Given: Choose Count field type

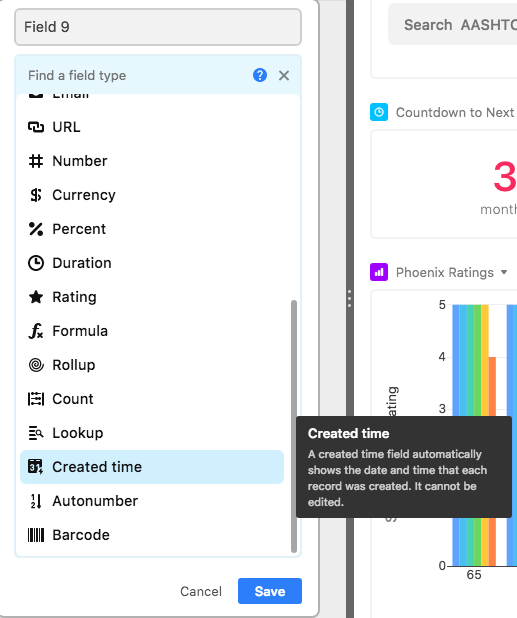Looking at the screenshot, I should point(152,399).
